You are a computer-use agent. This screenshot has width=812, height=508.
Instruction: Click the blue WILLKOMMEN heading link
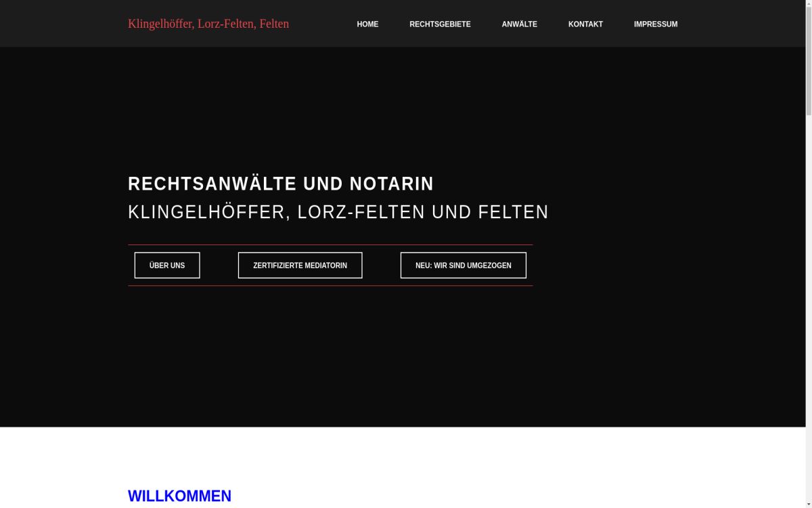pos(179,495)
